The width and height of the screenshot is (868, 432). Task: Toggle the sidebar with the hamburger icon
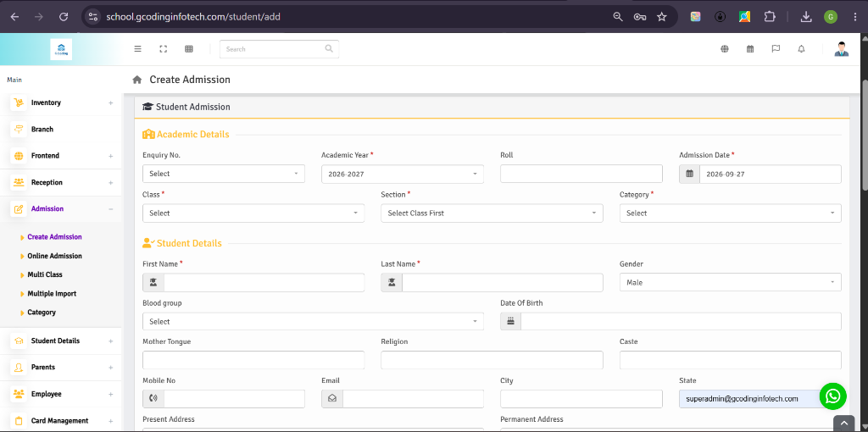coord(138,48)
